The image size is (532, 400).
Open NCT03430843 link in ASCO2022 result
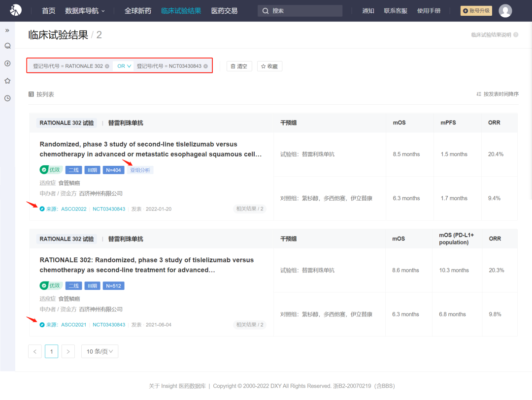tap(109, 209)
